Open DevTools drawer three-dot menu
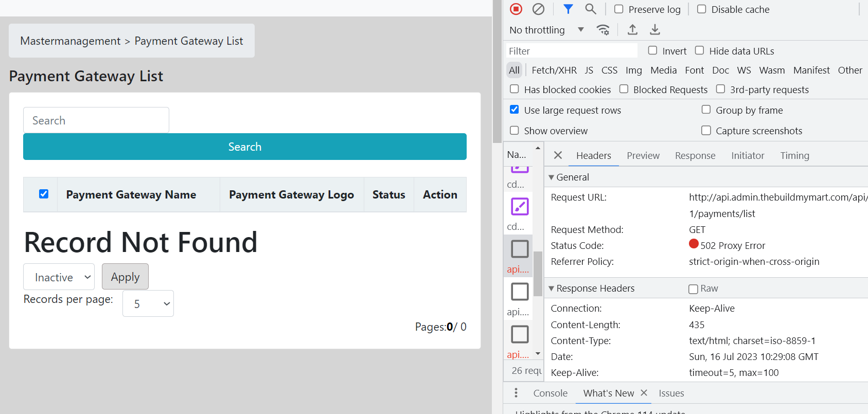 [516, 393]
